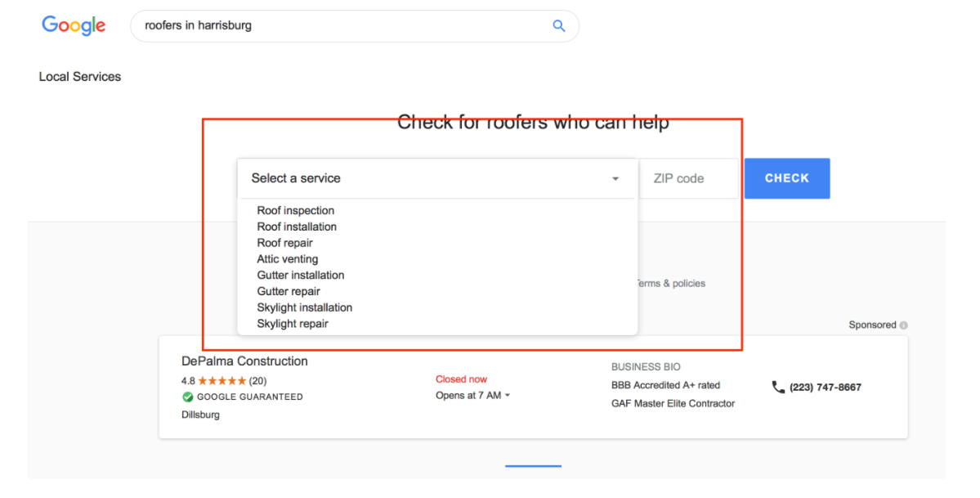
Task: Click the Sponsored info icon
Action: pyautogui.click(x=904, y=325)
